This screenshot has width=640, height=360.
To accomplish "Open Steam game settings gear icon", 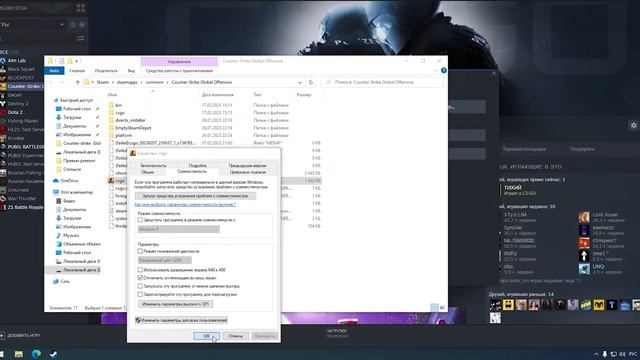I will 633,125.
